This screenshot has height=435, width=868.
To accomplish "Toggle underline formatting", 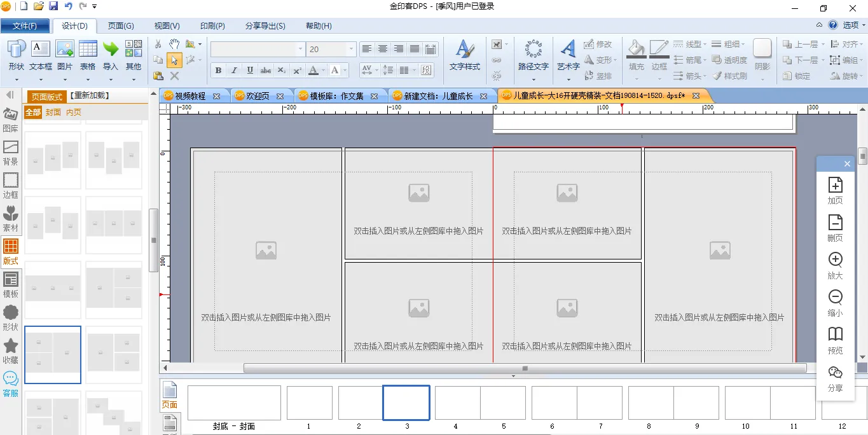I will (250, 70).
